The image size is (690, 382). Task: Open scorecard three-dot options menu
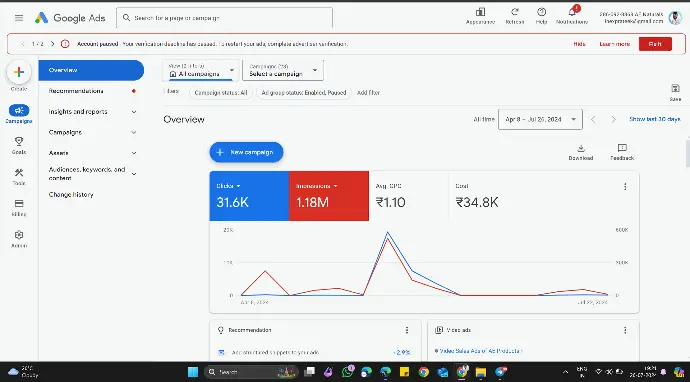pos(625,187)
